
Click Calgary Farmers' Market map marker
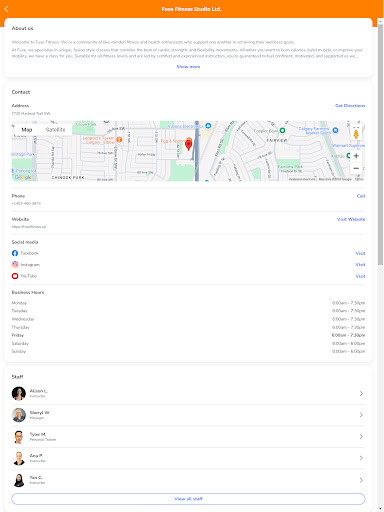click(x=336, y=130)
